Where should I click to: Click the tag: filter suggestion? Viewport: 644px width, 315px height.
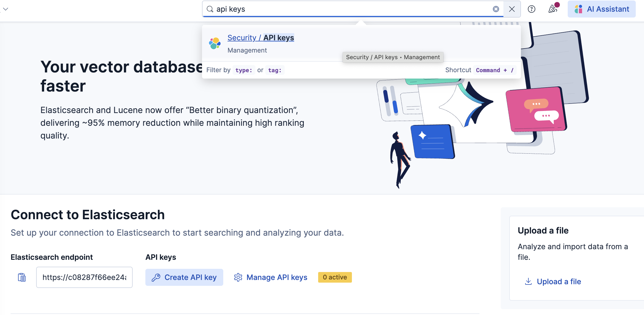(x=275, y=70)
